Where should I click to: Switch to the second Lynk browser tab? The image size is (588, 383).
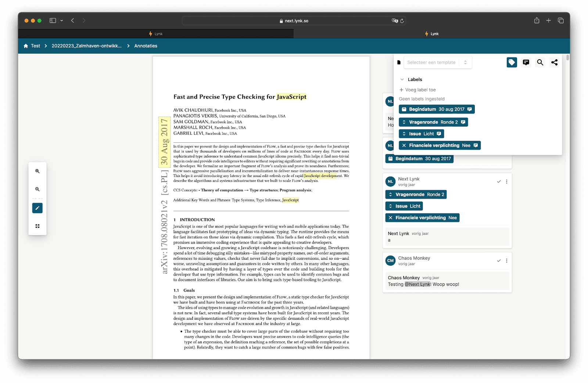(x=432, y=33)
